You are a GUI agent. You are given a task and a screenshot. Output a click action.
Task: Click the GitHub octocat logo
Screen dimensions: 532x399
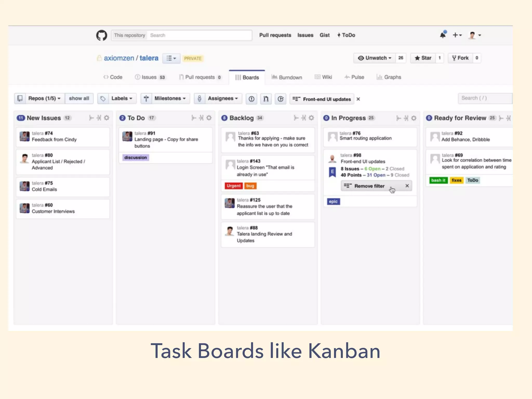tap(102, 35)
